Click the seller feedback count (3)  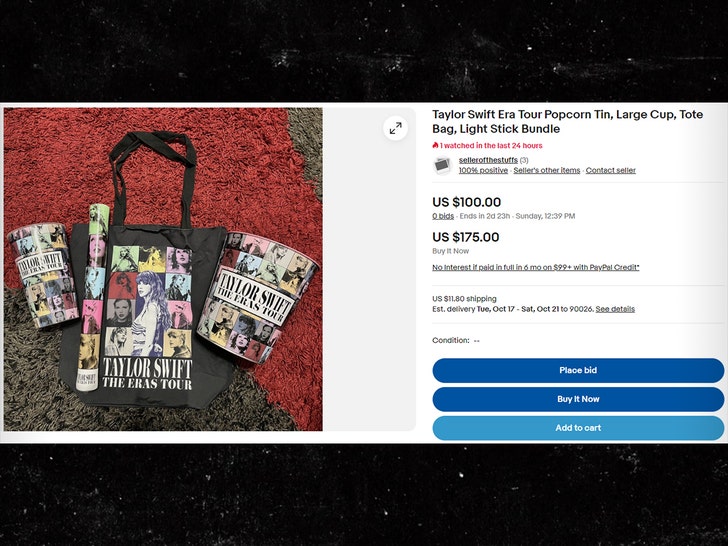pos(524,160)
